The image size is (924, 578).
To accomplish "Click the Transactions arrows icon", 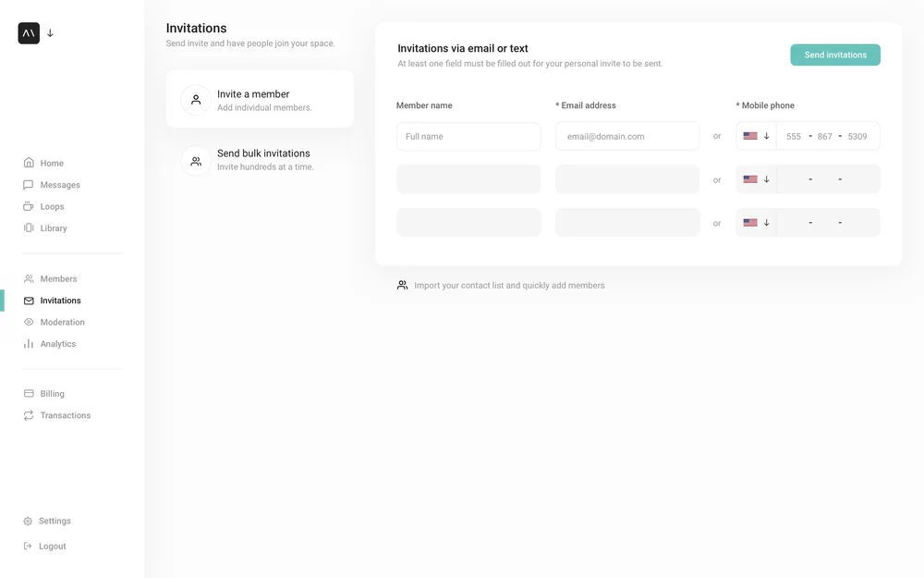I will click(x=28, y=415).
